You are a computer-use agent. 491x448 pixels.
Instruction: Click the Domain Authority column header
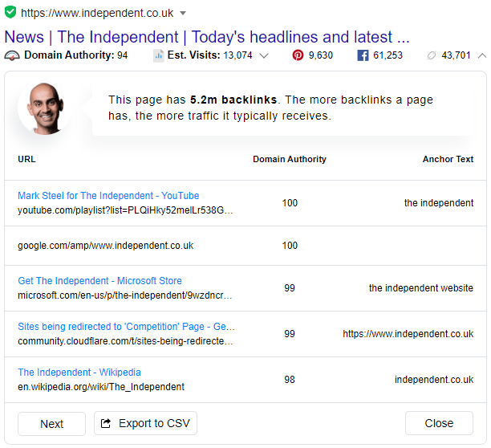coord(290,159)
